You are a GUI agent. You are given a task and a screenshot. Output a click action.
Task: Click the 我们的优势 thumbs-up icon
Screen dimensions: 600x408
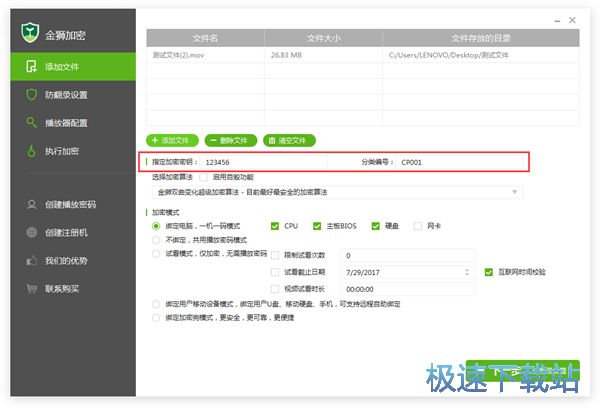click(32, 261)
